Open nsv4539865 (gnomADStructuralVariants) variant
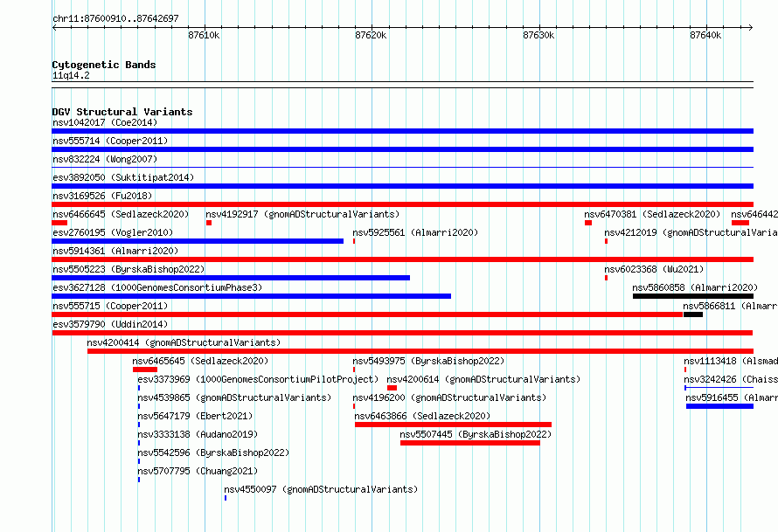This screenshot has height=532, width=778. pos(234,397)
